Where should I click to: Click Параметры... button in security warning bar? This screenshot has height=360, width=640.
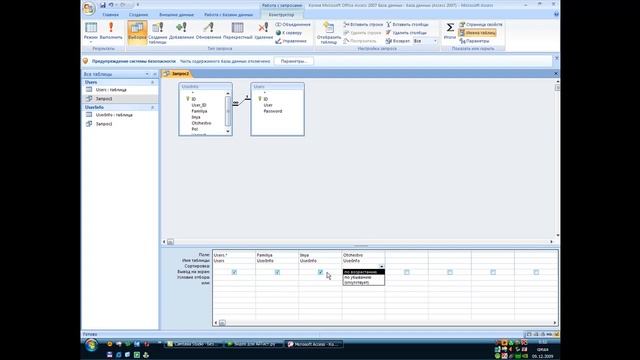293,61
